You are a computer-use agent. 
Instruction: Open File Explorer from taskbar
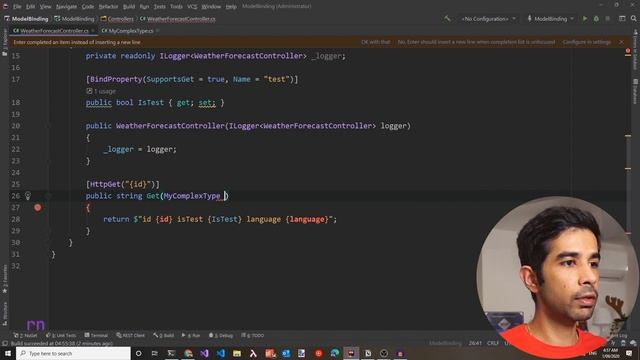(x=237, y=353)
